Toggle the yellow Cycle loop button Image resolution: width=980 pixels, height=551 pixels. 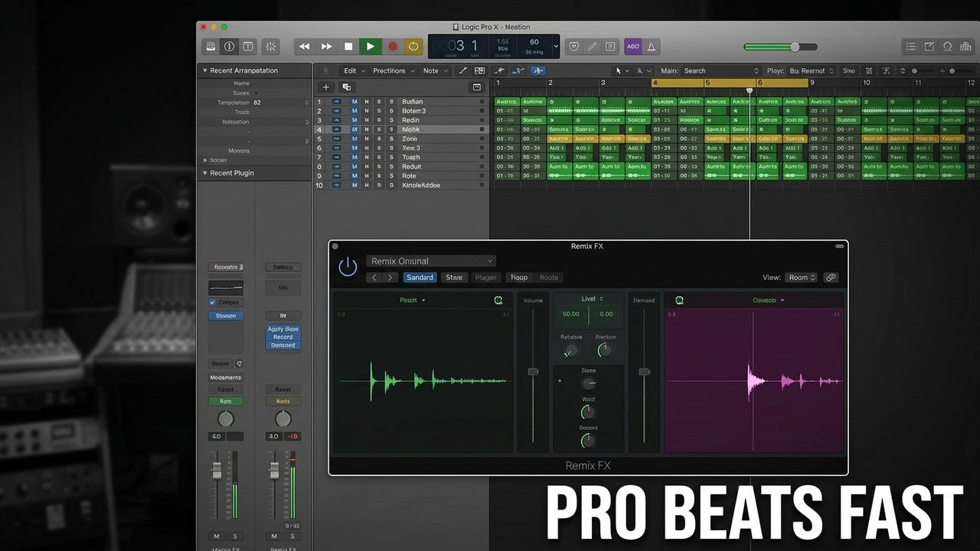[x=413, y=47]
